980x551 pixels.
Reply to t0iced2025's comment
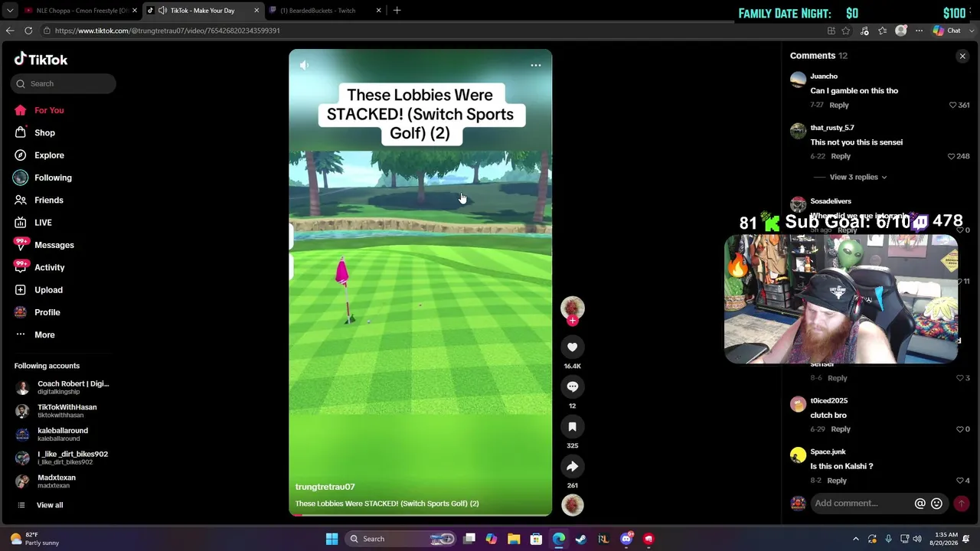coord(841,429)
